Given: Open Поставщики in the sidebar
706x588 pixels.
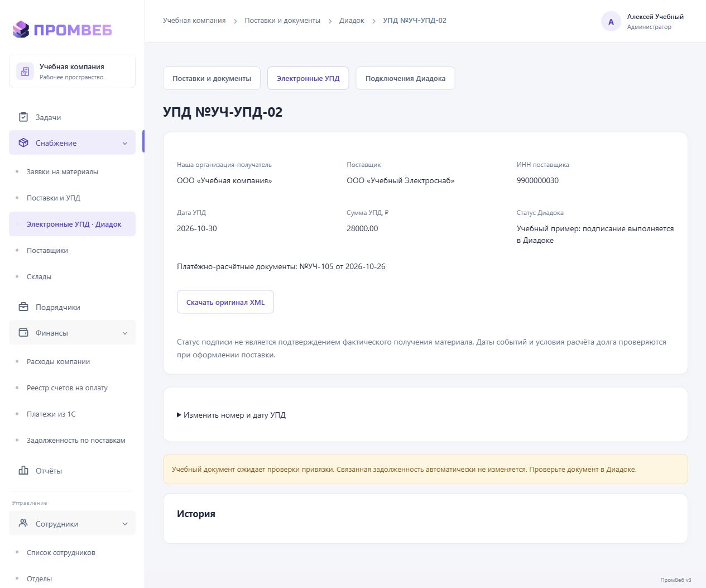Looking at the screenshot, I should pyautogui.click(x=47, y=251).
